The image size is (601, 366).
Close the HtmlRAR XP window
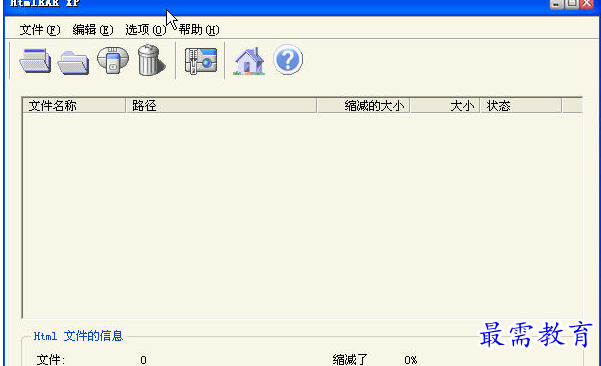[x=587, y=4]
